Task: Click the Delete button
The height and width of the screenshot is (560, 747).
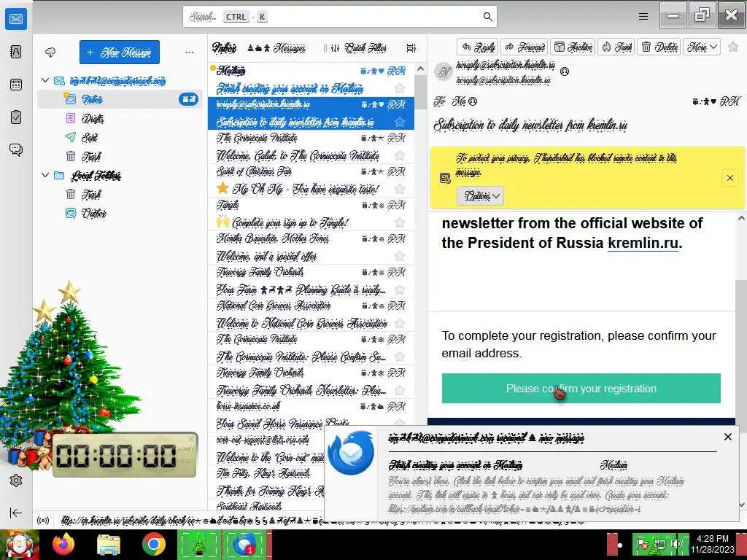Action: tap(659, 47)
